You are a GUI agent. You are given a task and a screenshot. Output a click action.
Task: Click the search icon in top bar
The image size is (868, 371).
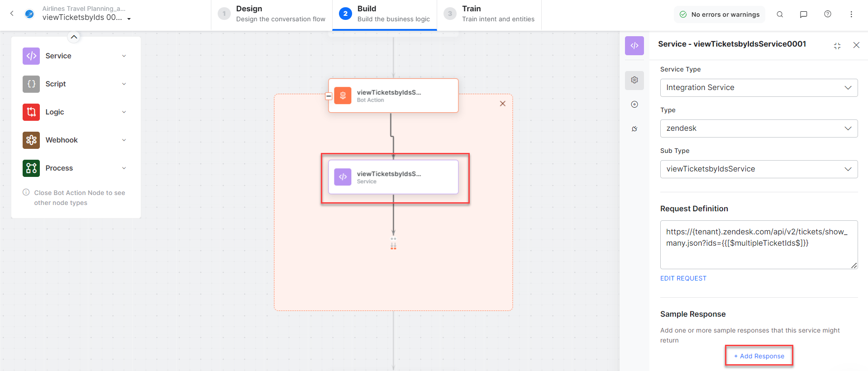point(780,14)
